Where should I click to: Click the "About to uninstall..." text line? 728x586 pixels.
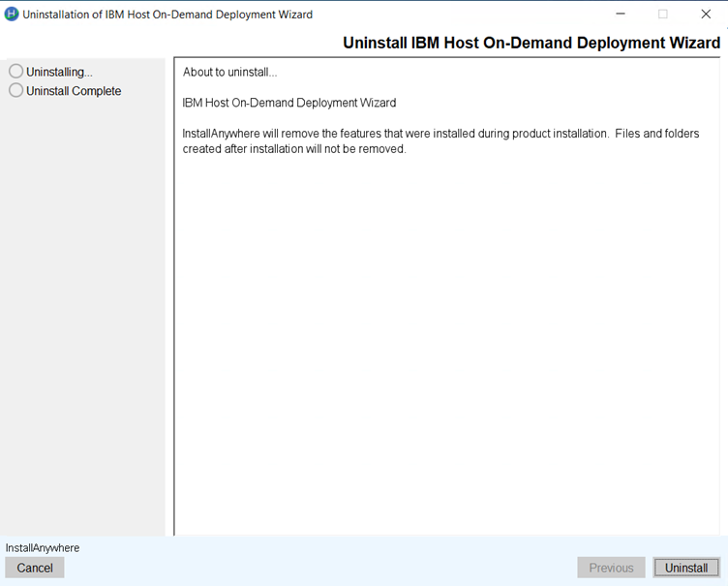click(229, 73)
